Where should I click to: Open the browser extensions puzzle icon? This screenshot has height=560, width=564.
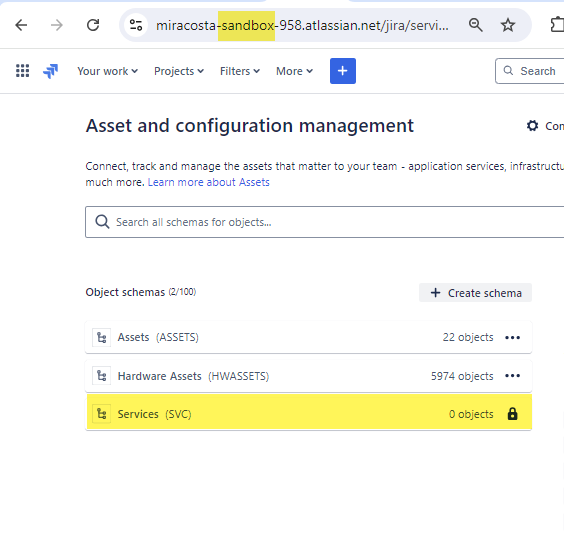pyautogui.click(x=557, y=25)
